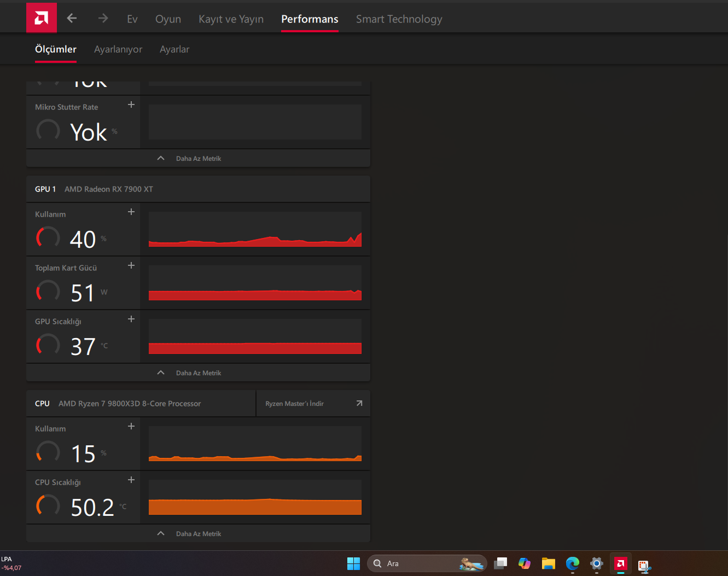The height and width of the screenshot is (576, 728).
Task: Select the Performans tab
Action: 310,19
